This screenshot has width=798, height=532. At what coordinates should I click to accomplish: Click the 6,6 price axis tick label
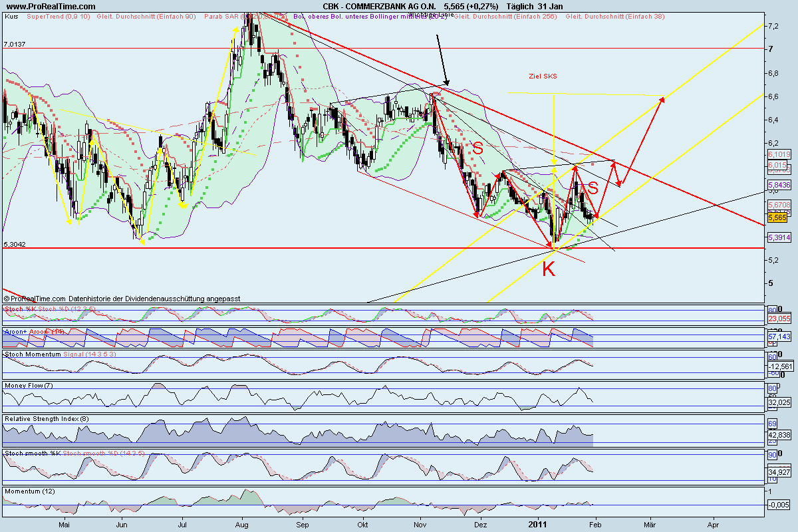773,96
